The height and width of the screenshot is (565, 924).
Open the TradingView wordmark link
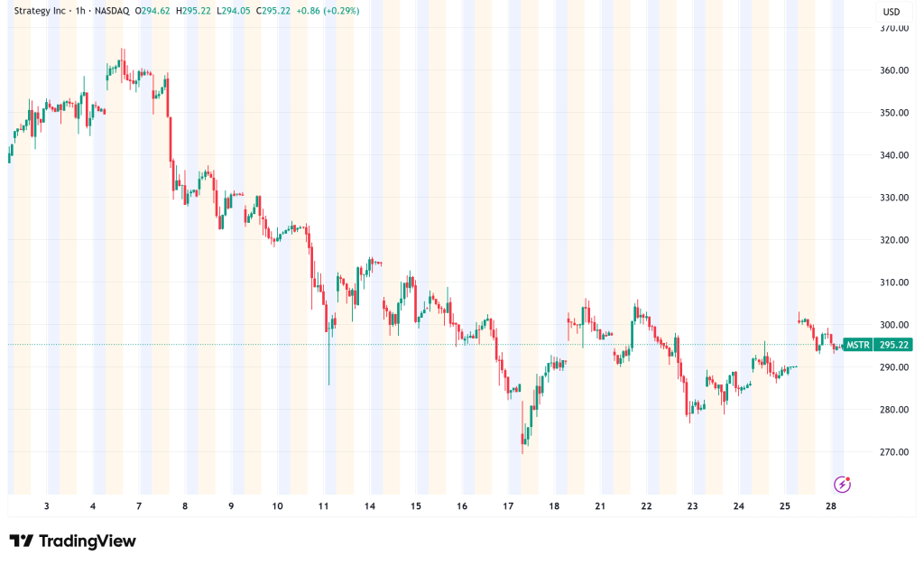click(87, 541)
